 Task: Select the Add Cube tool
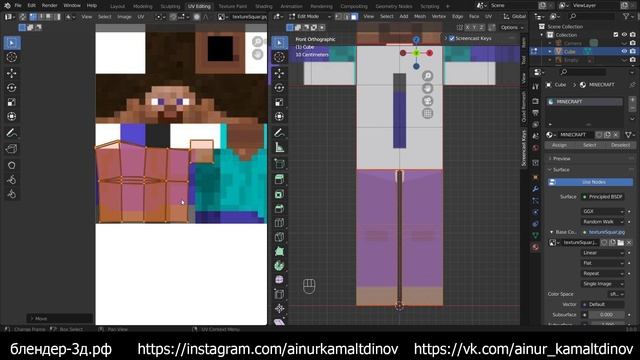pyautogui.click(x=280, y=164)
